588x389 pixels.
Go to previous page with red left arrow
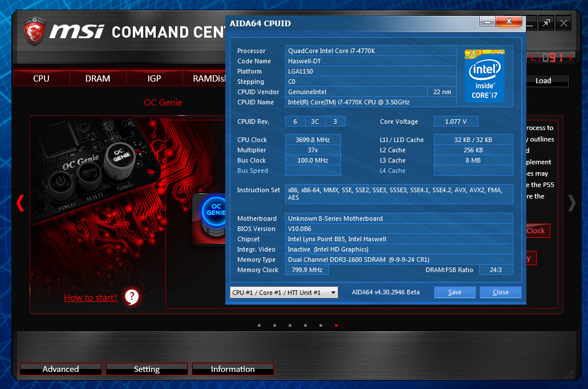point(21,203)
